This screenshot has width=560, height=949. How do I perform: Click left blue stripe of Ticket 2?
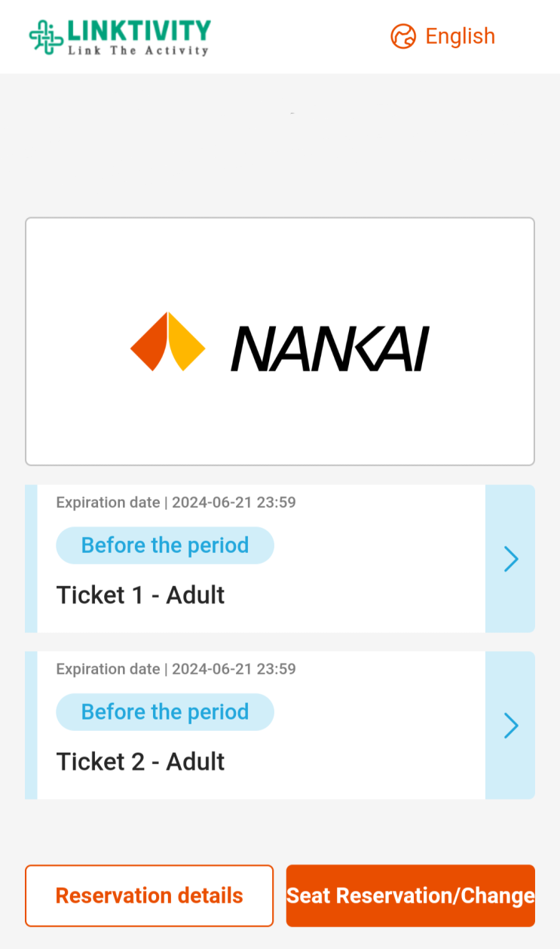tap(31, 726)
